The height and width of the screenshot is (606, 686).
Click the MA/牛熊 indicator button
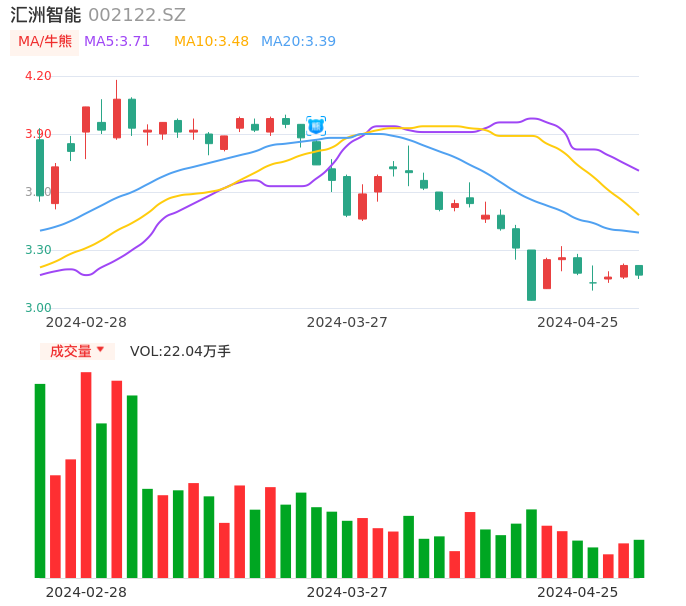tap(45, 41)
